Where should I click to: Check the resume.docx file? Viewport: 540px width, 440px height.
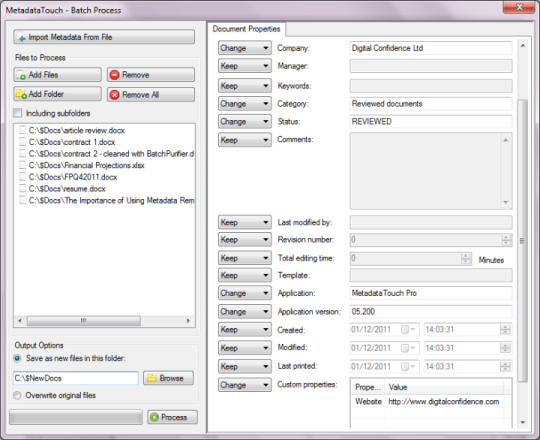point(23,189)
